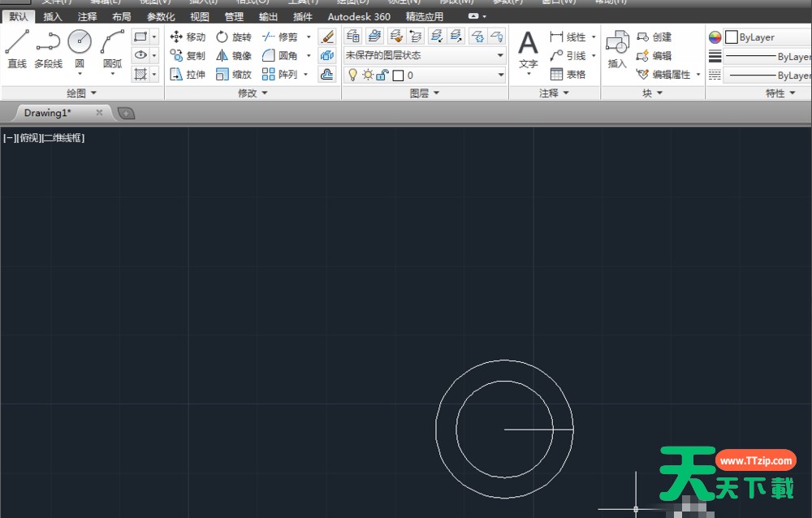
Task: Start the Text (文字) annotation tool
Action: [529, 51]
